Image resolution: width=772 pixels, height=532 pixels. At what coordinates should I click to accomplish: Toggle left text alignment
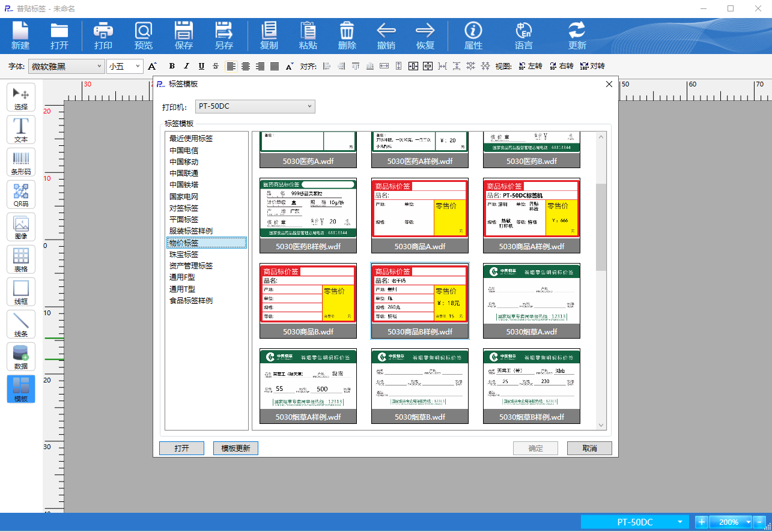click(x=231, y=66)
